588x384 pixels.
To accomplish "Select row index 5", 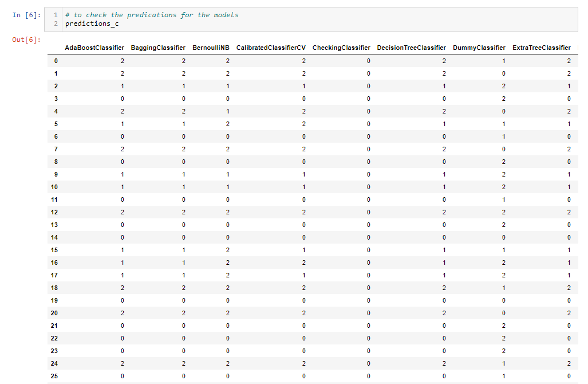I will [x=56, y=124].
